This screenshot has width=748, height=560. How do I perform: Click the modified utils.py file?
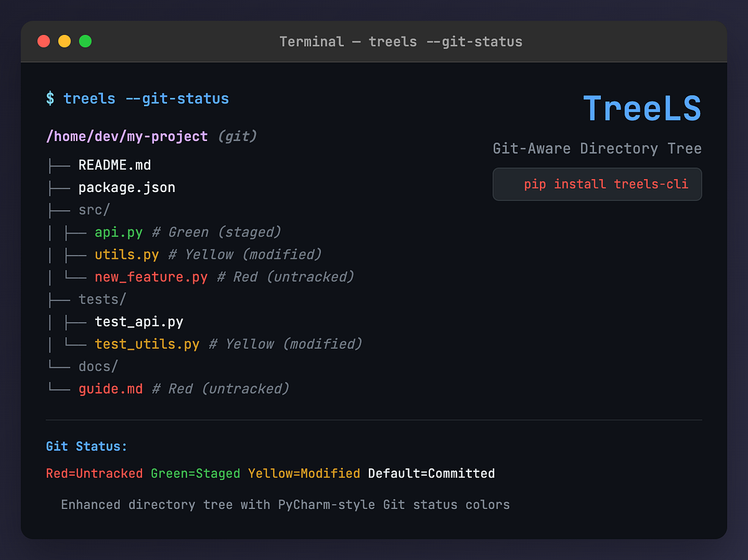click(x=127, y=254)
